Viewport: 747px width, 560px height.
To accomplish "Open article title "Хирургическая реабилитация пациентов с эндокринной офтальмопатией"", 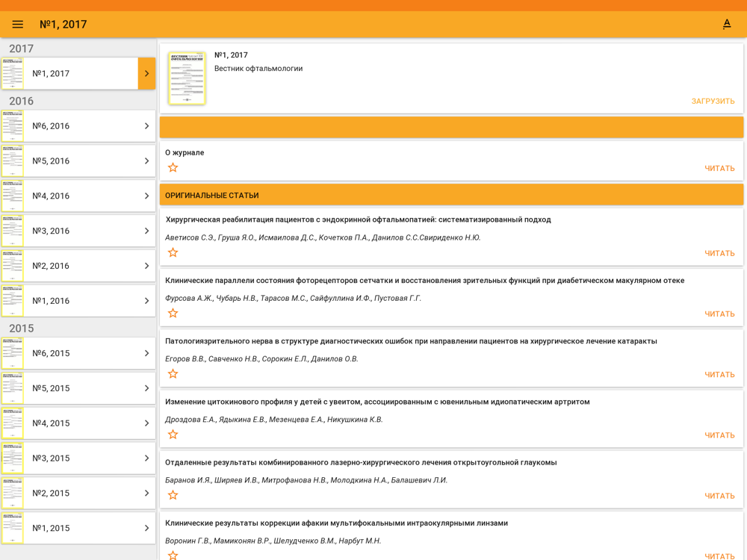I will [359, 220].
